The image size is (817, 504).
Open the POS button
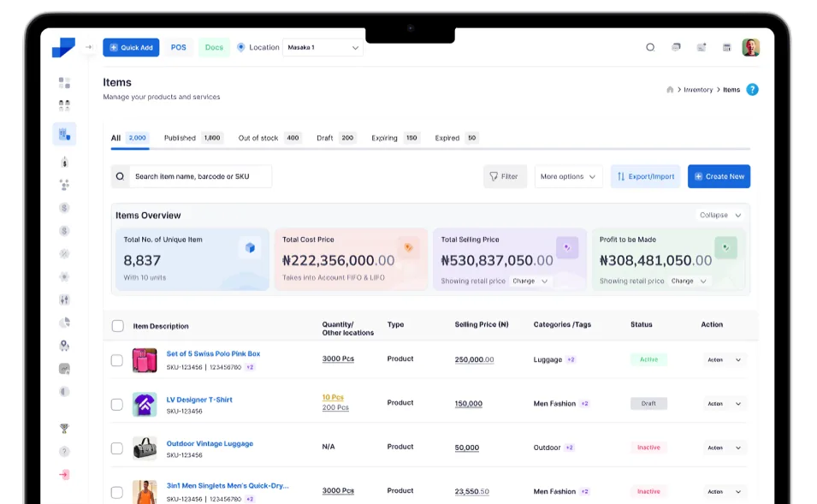pos(178,47)
